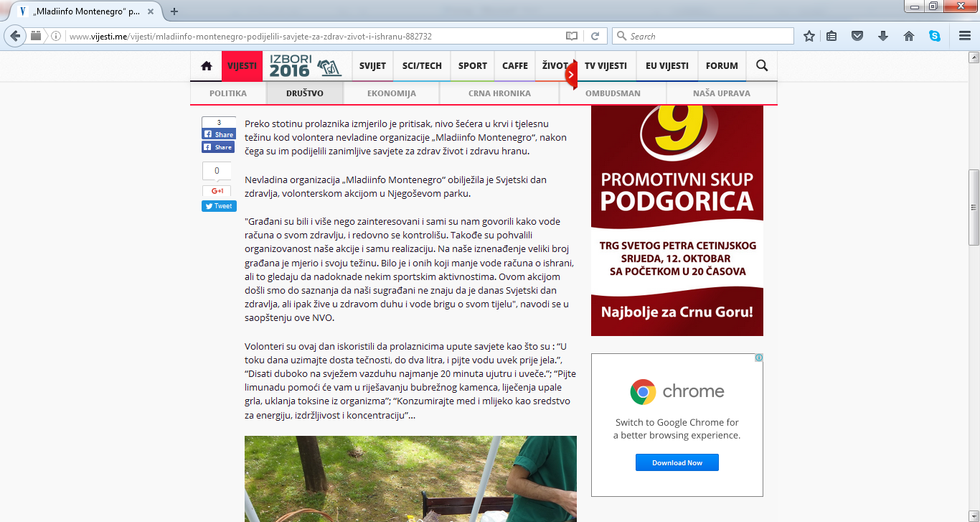
Task: Select the DRUŠTVO submenu tab
Action: click(305, 93)
